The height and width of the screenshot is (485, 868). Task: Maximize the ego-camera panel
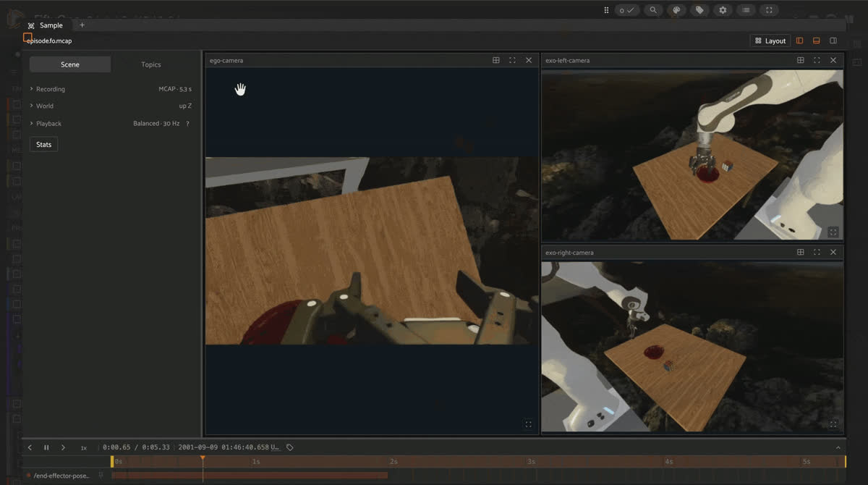pos(512,60)
